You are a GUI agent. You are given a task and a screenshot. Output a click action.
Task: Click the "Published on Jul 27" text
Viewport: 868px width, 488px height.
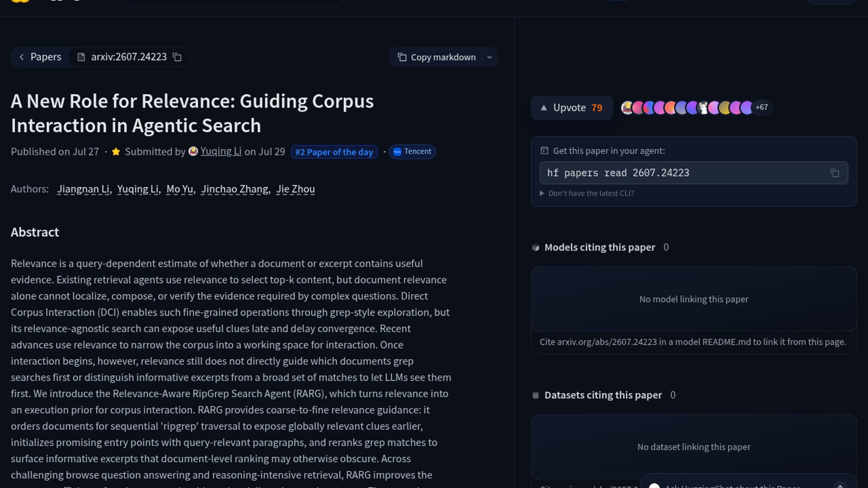(55, 152)
